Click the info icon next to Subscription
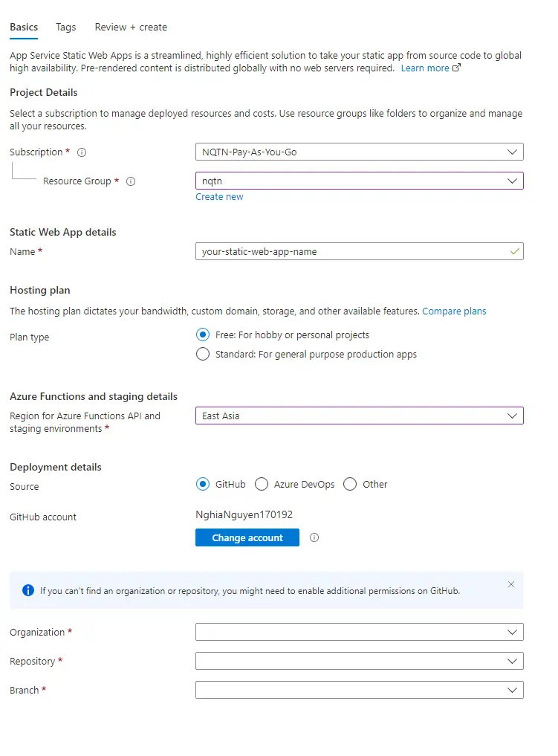The width and height of the screenshot is (558, 756). [80, 152]
